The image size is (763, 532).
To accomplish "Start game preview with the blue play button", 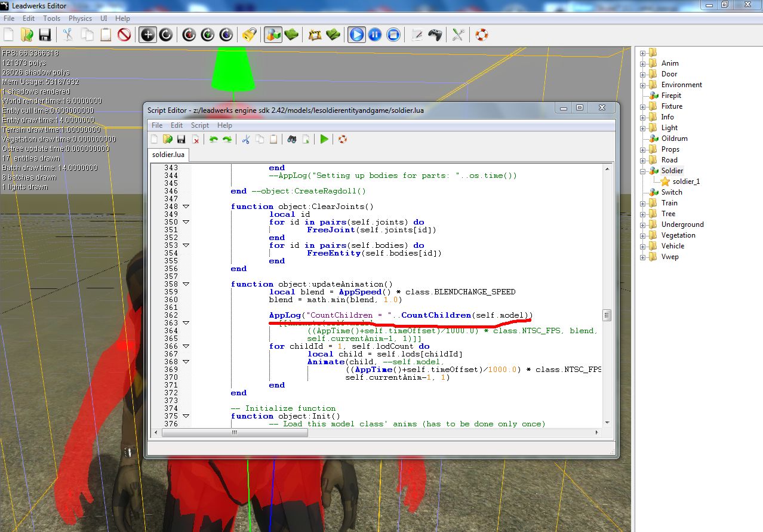I will (x=356, y=35).
